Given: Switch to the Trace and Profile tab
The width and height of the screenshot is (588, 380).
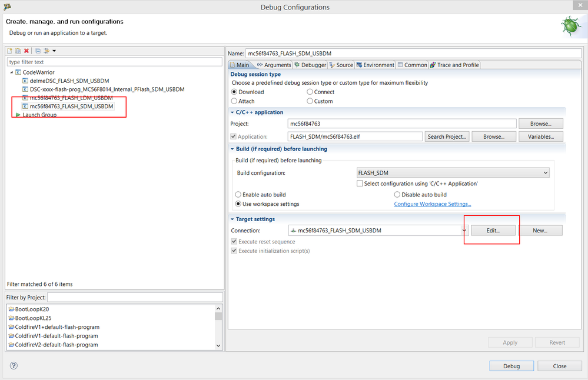Looking at the screenshot, I should click(454, 65).
